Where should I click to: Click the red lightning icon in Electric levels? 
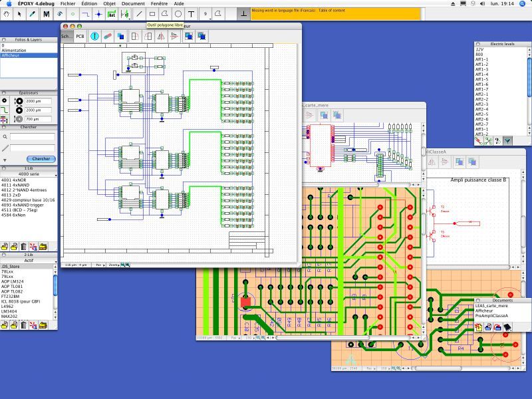(478, 141)
